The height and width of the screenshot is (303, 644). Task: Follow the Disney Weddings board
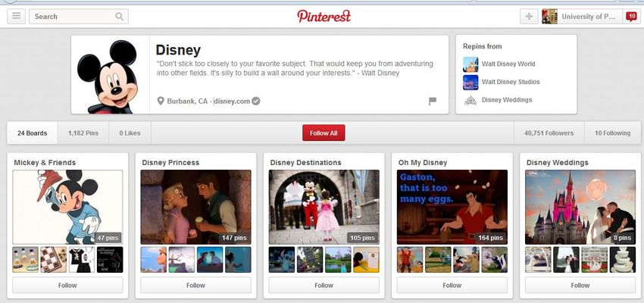580,285
